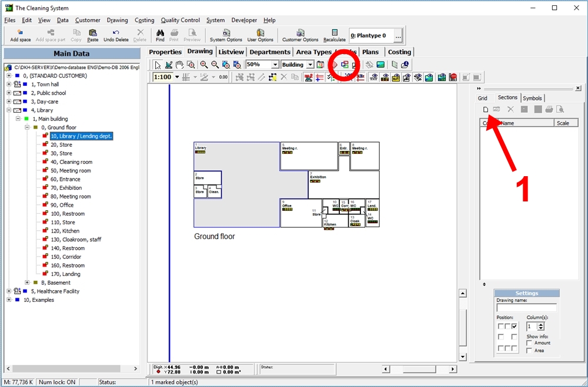Image resolution: width=588 pixels, height=387 pixels.
Task: Click the red stop-sign drawing icon
Action: pyautogui.click(x=453, y=77)
